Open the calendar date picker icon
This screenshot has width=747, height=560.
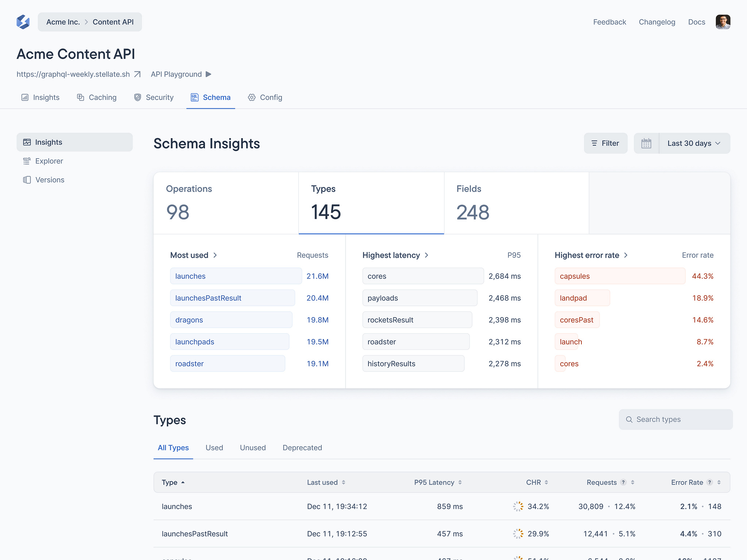pyautogui.click(x=646, y=143)
